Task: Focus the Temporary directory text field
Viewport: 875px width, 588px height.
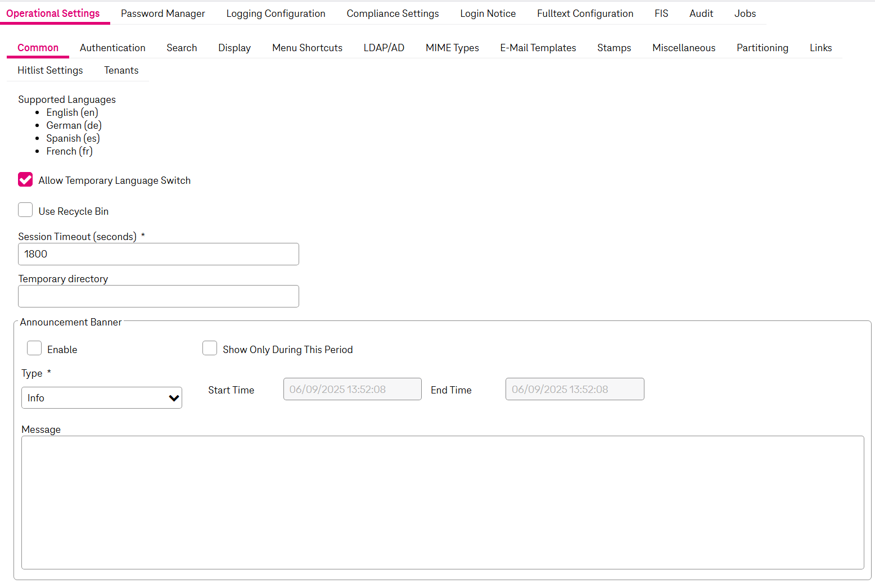Action: point(159,296)
